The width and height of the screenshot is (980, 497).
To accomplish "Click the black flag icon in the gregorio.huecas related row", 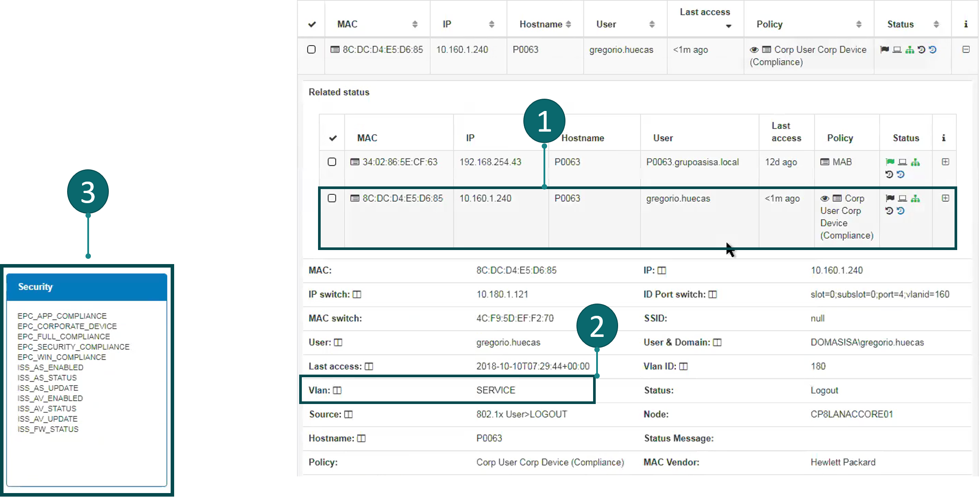I will click(x=890, y=199).
